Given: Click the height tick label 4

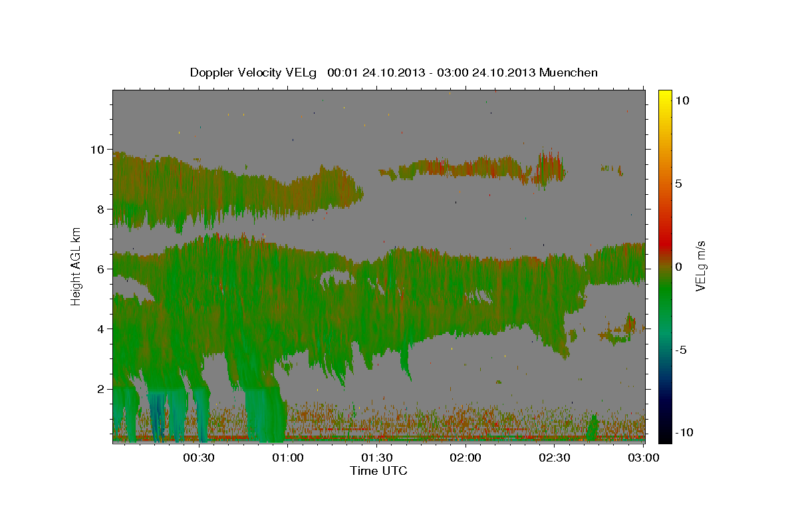Looking at the screenshot, I should 102,329.
